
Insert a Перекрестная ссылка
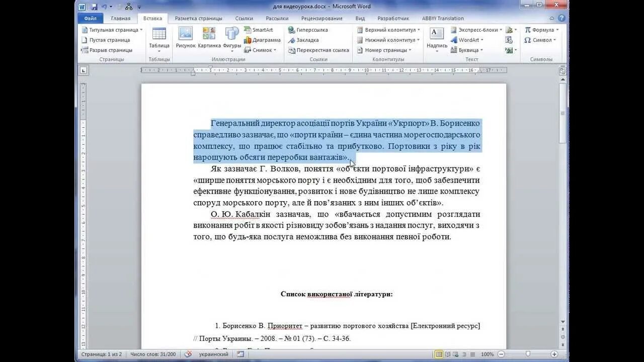click(318, 50)
